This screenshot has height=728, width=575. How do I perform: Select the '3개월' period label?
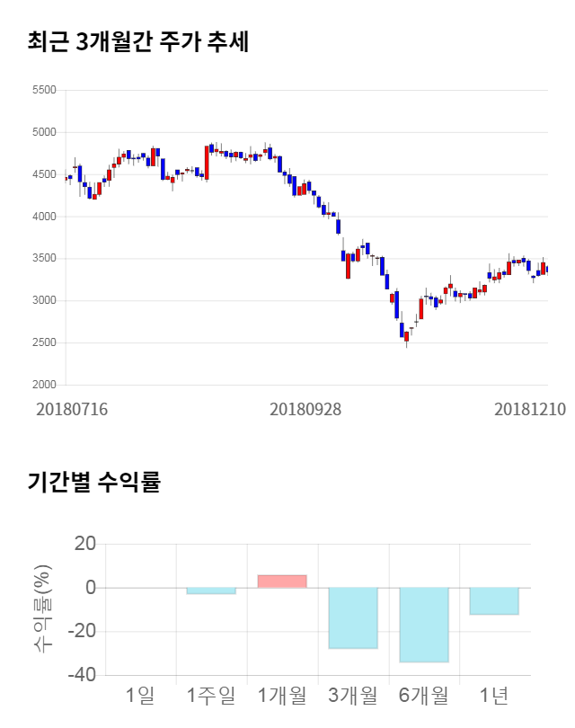click(x=353, y=695)
